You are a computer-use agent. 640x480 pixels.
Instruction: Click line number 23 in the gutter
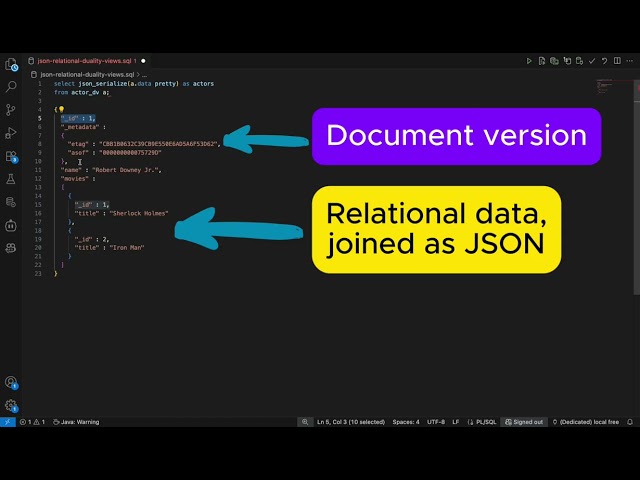pyautogui.click(x=38, y=273)
